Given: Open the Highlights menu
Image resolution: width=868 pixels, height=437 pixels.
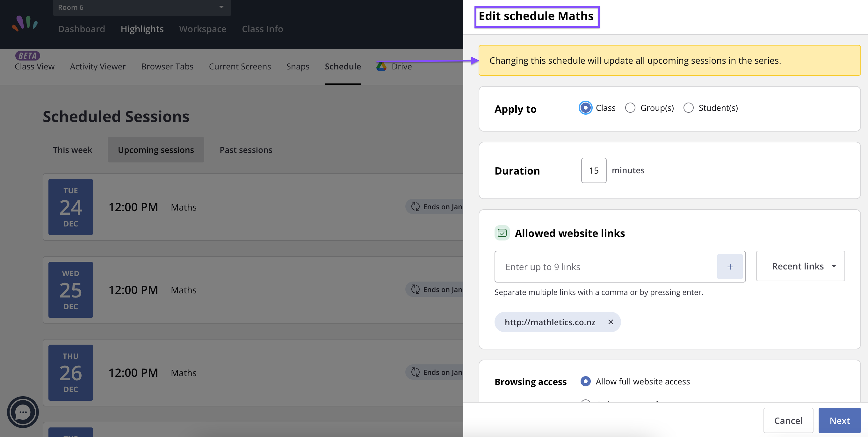Looking at the screenshot, I should pyautogui.click(x=142, y=29).
